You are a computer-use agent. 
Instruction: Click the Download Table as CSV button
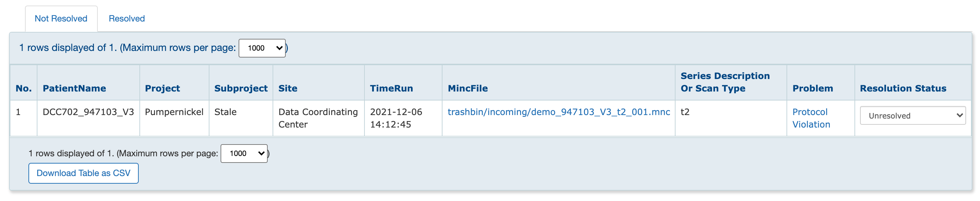[x=83, y=173]
